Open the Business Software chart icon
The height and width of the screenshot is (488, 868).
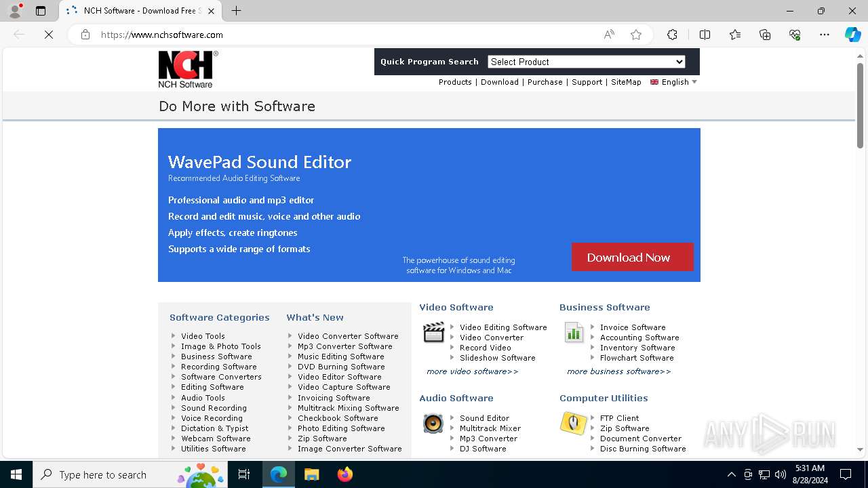[574, 332]
